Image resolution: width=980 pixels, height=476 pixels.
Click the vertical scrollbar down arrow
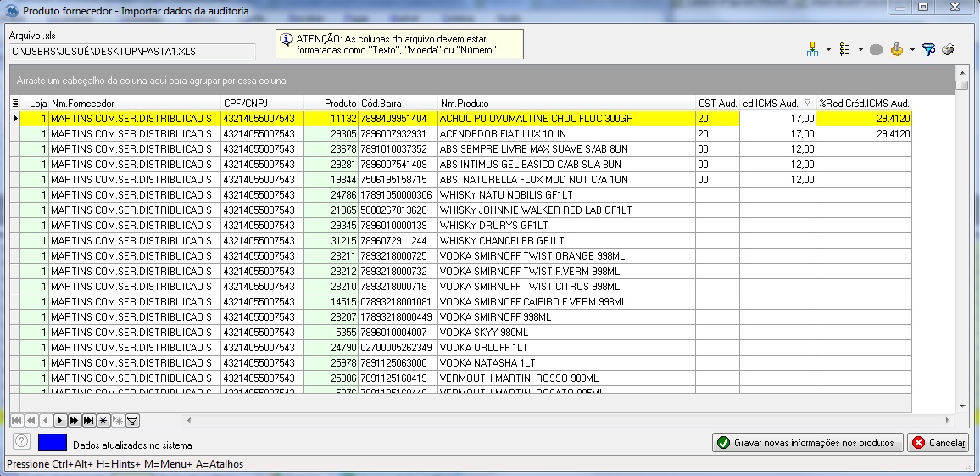point(961,406)
